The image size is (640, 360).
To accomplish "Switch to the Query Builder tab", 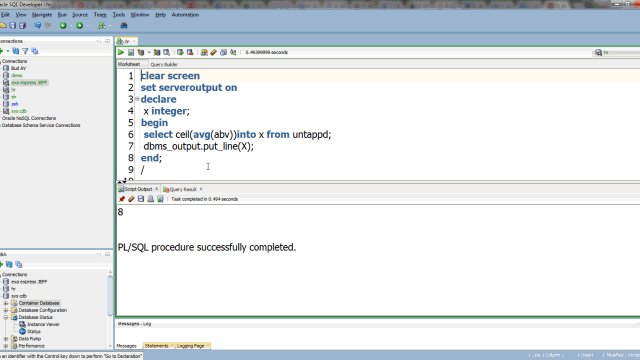I will coord(164,64).
